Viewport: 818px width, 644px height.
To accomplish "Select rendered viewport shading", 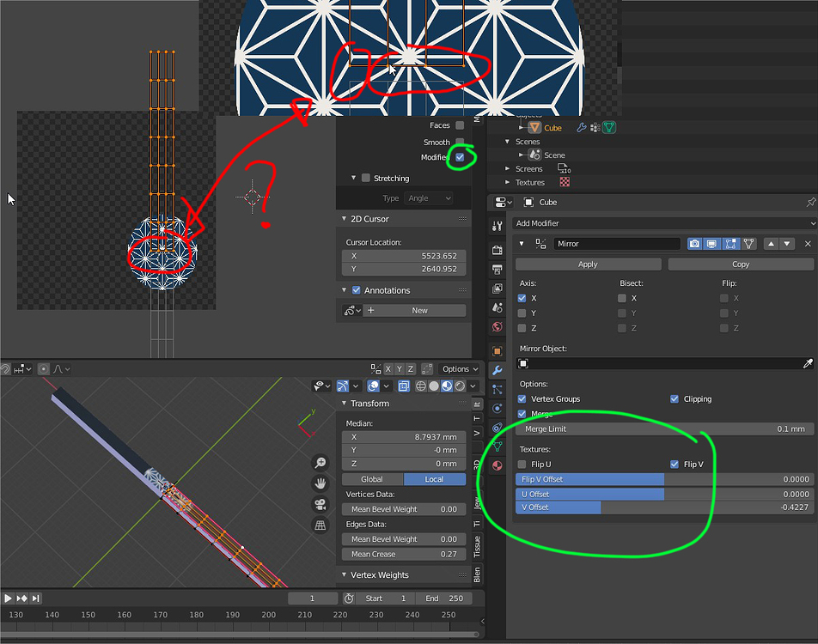I will pos(460,386).
